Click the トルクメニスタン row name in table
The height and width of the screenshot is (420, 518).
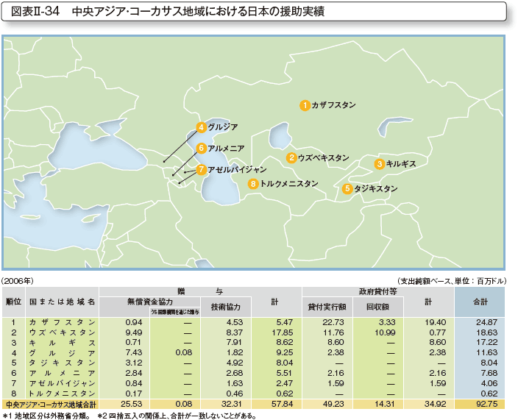(62, 394)
